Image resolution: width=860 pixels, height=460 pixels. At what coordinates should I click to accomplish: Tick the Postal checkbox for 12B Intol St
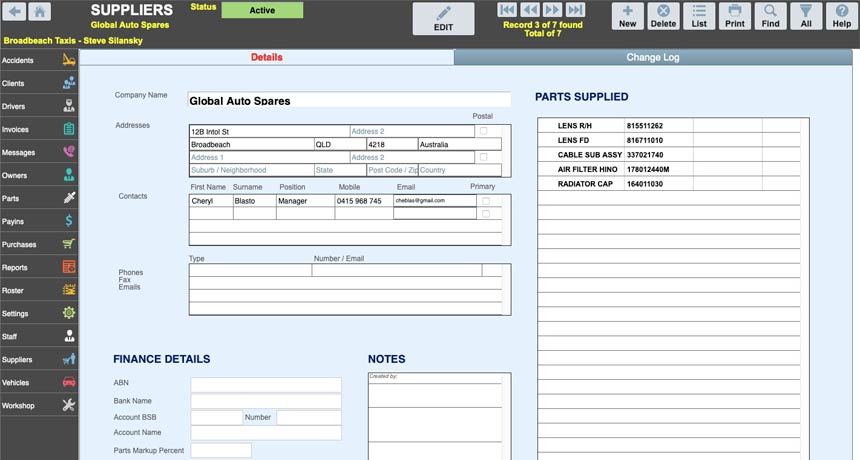click(484, 131)
